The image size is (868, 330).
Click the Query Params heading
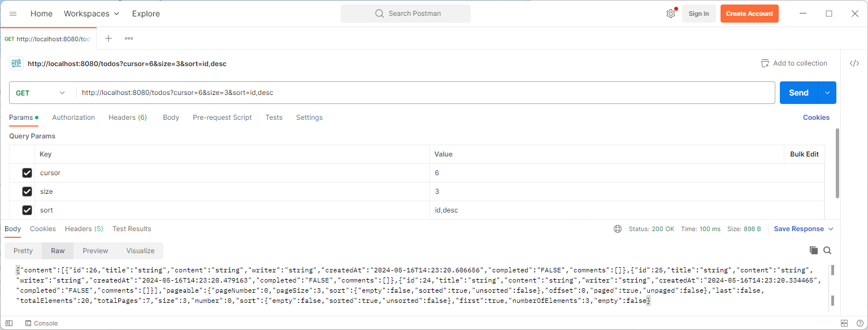tap(32, 136)
